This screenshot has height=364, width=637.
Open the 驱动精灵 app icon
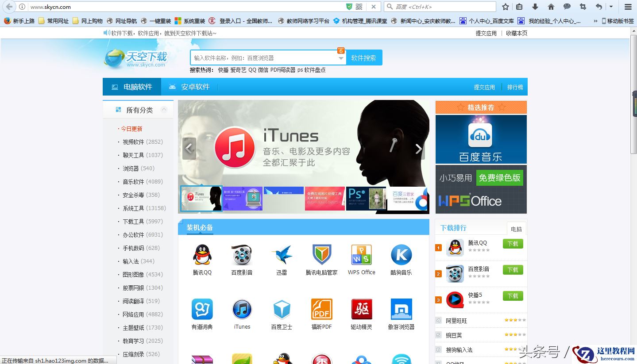(362, 309)
